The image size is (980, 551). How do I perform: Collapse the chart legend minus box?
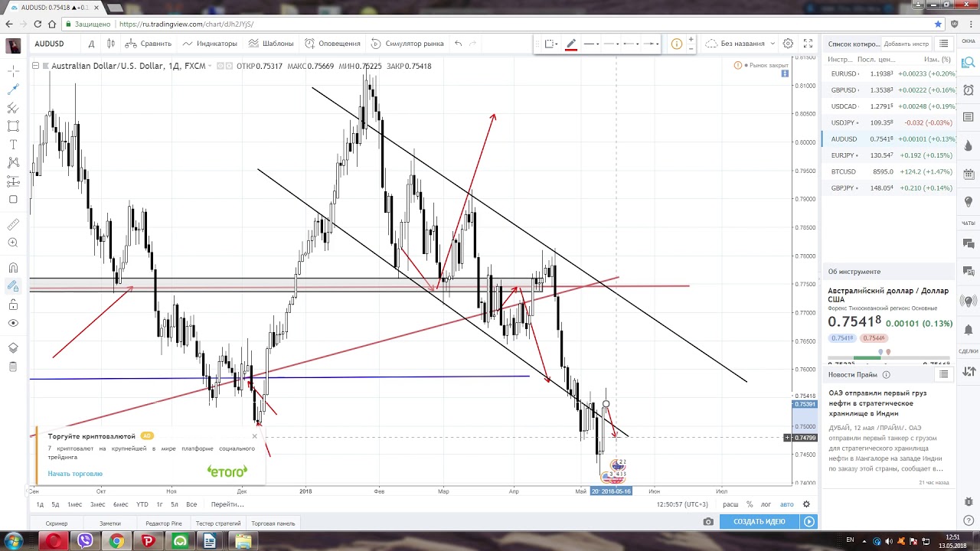click(35, 66)
